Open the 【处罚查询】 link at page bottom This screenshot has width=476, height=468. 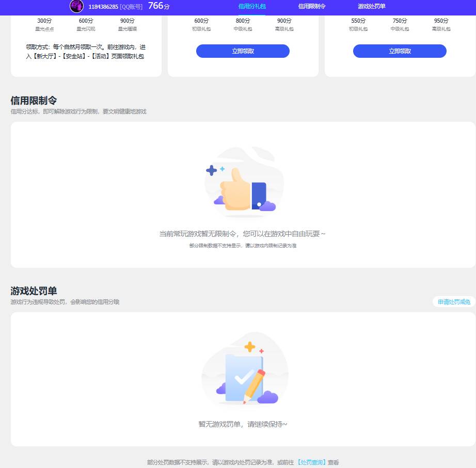pos(311,463)
